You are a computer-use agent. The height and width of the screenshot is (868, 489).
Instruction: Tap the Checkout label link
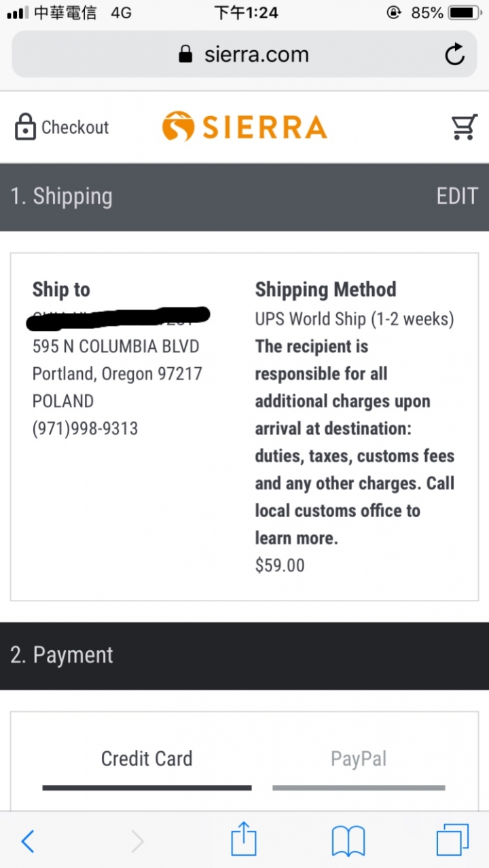click(x=75, y=128)
